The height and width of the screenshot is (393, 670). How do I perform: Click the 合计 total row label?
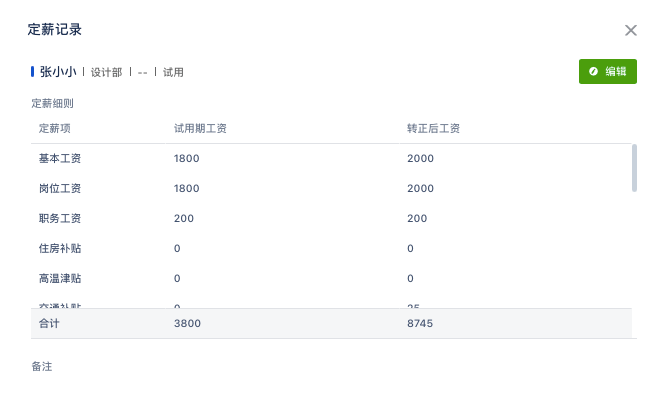click(49, 323)
